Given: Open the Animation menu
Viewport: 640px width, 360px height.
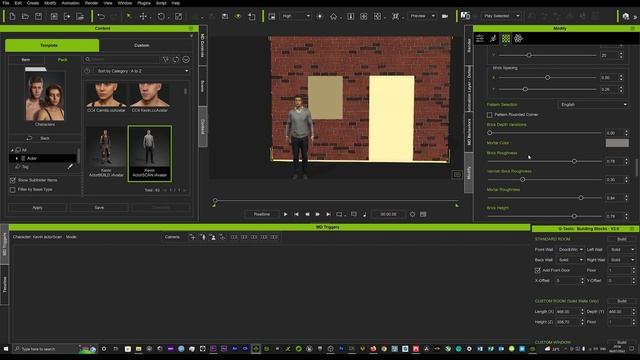Looking at the screenshot, I should 71,3.
